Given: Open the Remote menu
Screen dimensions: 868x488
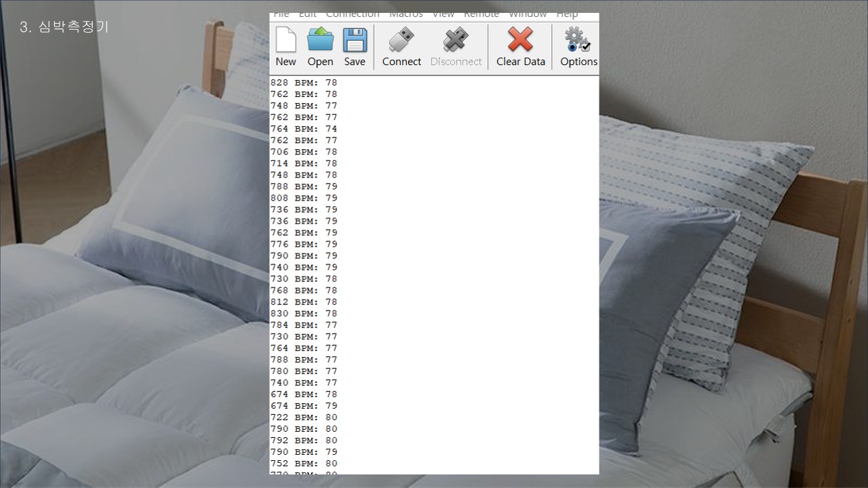Looking at the screenshot, I should click(481, 15).
